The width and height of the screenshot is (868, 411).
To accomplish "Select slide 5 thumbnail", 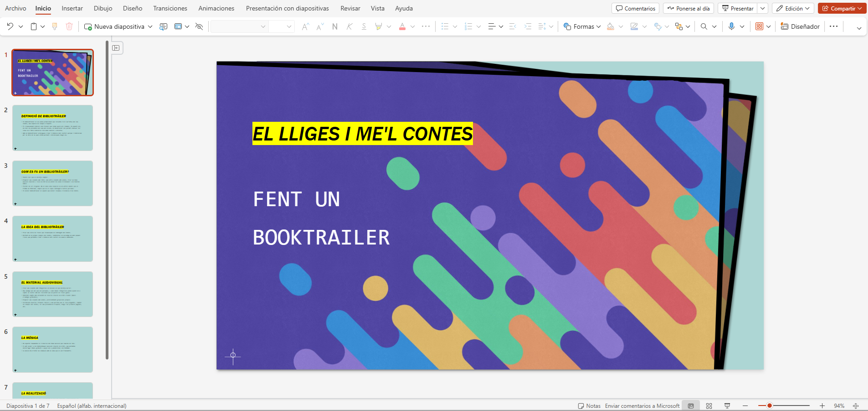I will tap(52, 294).
